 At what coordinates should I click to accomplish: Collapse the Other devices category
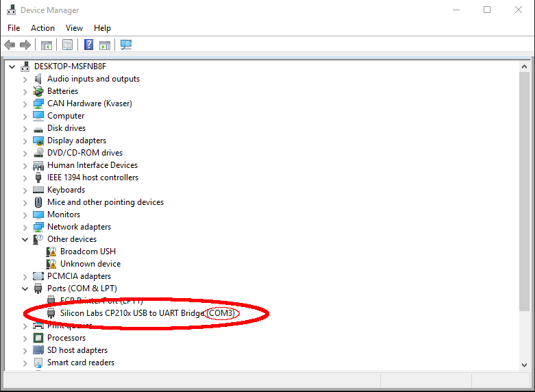coord(25,239)
